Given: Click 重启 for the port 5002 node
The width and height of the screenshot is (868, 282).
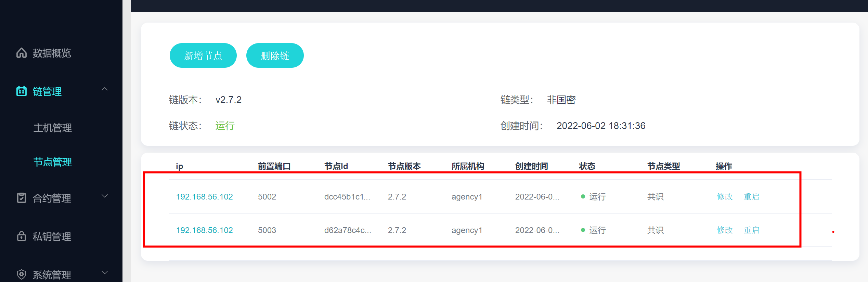Looking at the screenshot, I should tap(752, 197).
